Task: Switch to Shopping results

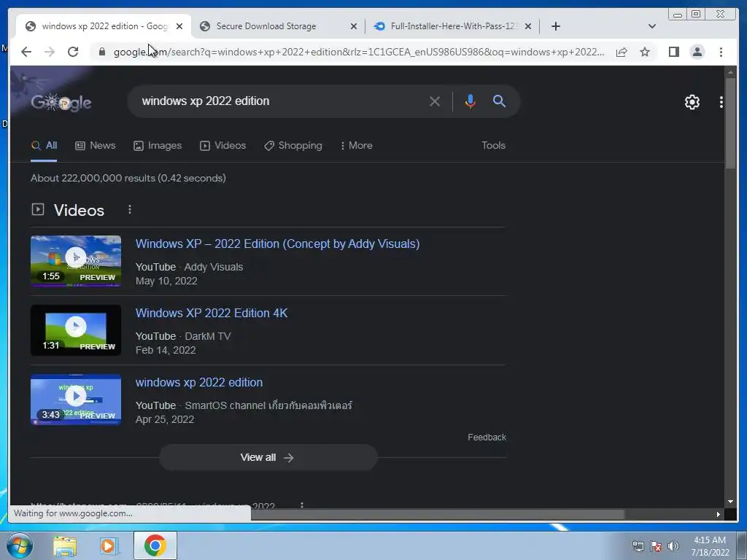Action: (x=293, y=145)
